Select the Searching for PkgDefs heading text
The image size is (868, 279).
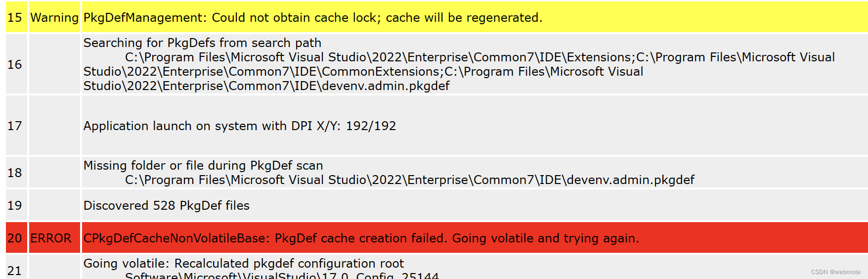click(202, 43)
